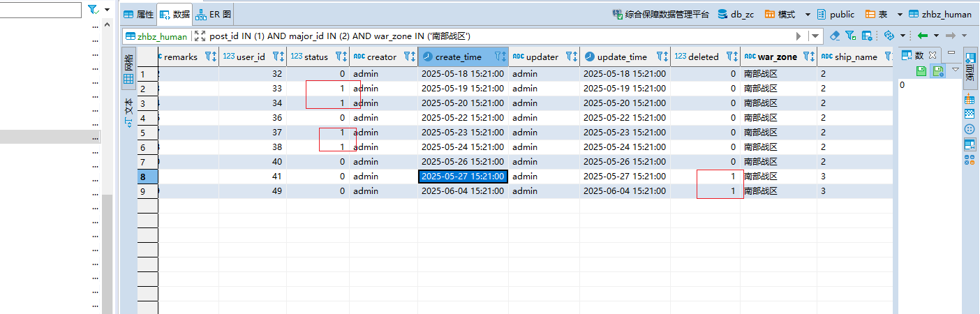Open dropdown arrow next to refresh icon

click(903, 36)
